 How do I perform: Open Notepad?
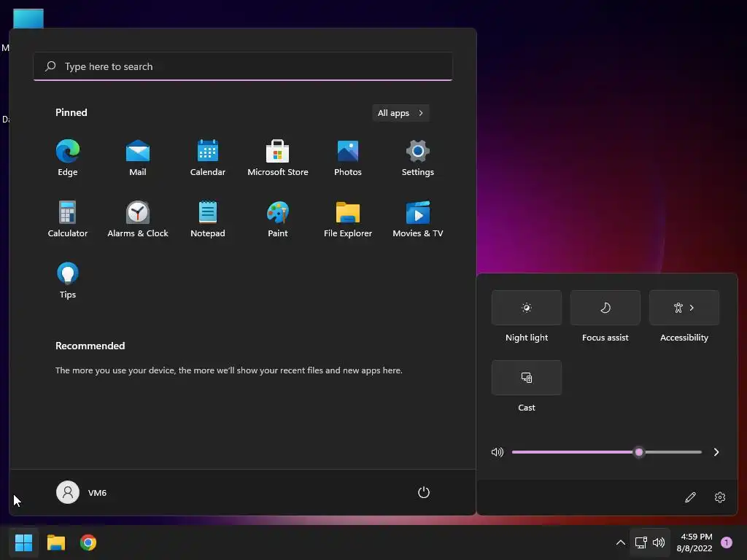[x=208, y=219]
